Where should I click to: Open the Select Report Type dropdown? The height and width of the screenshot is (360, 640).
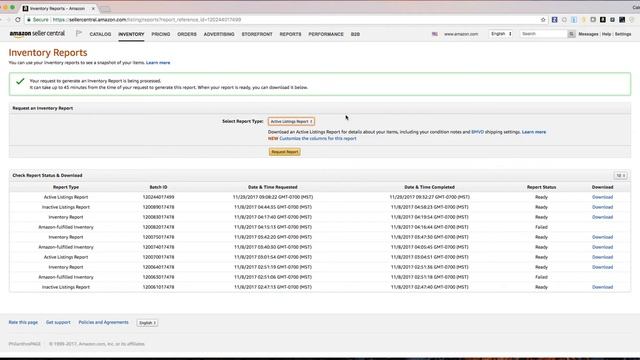coord(291,121)
